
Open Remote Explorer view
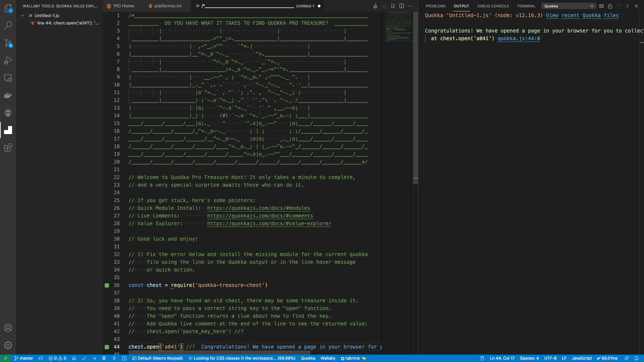click(8, 78)
